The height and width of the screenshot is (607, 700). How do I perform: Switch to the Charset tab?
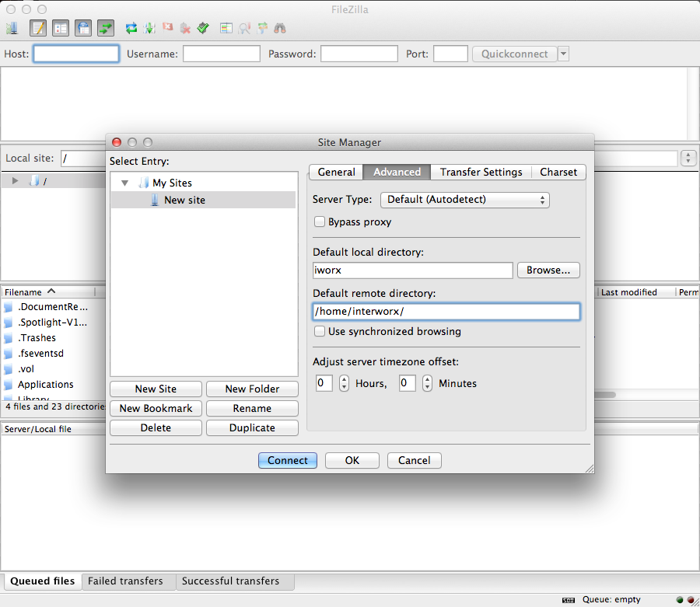coord(558,173)
